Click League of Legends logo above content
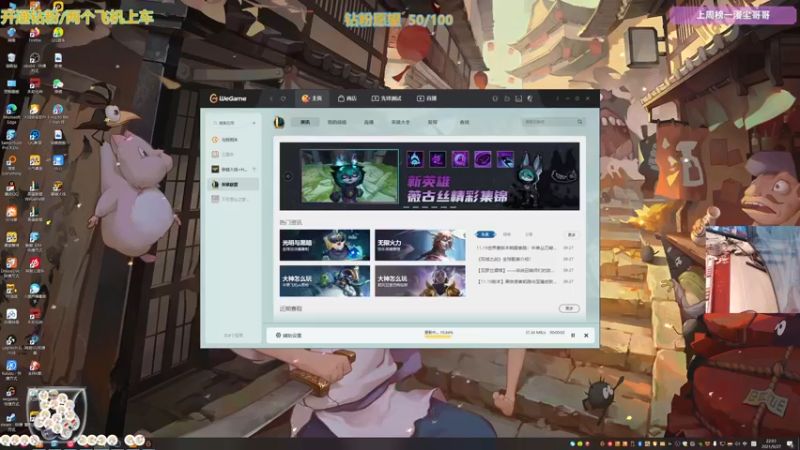 (x=279, y=122)
